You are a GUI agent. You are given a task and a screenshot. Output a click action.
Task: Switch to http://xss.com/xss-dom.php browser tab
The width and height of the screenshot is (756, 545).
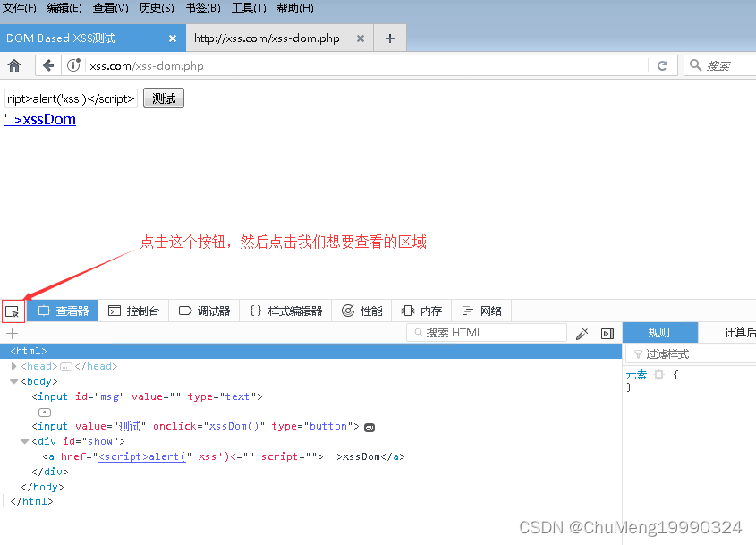tap(280, 38)
